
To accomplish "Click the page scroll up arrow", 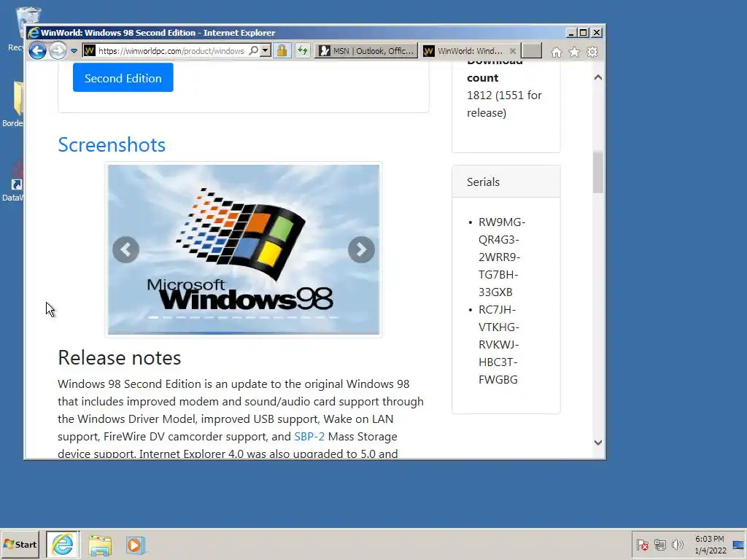I will click(598, 77).
